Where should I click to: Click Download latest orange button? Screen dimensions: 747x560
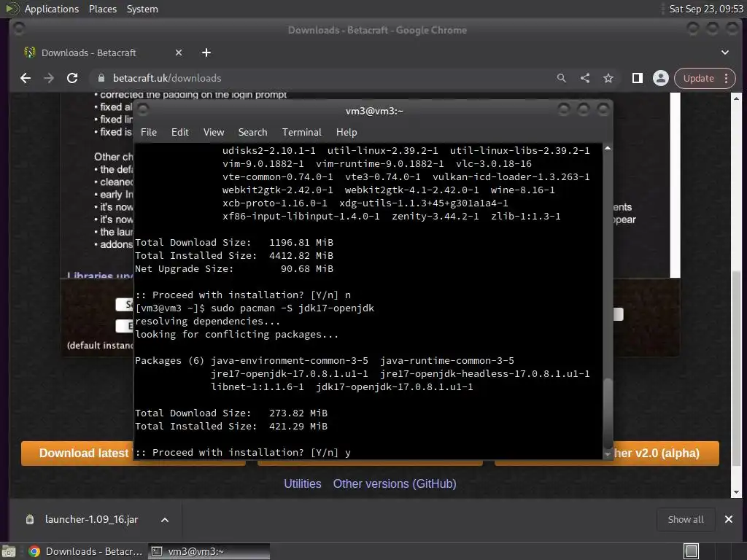[77, 453]
